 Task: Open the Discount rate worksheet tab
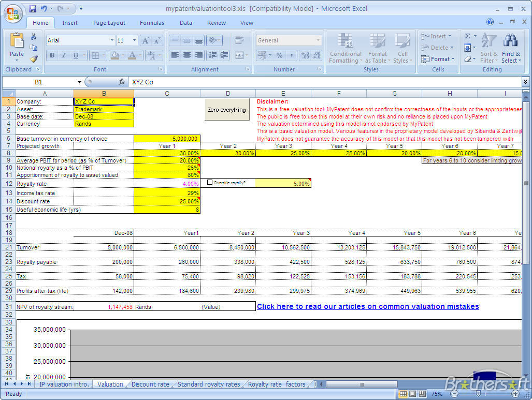[x=150, y=384]
